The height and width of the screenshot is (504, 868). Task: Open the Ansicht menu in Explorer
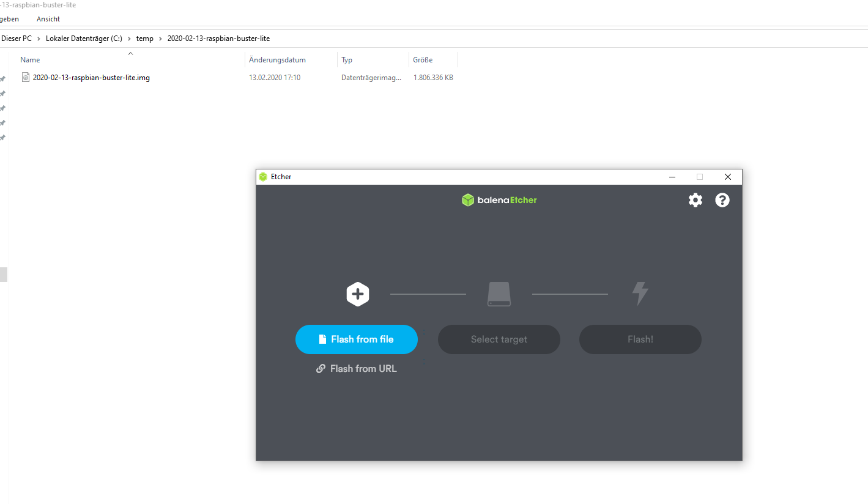48,19
